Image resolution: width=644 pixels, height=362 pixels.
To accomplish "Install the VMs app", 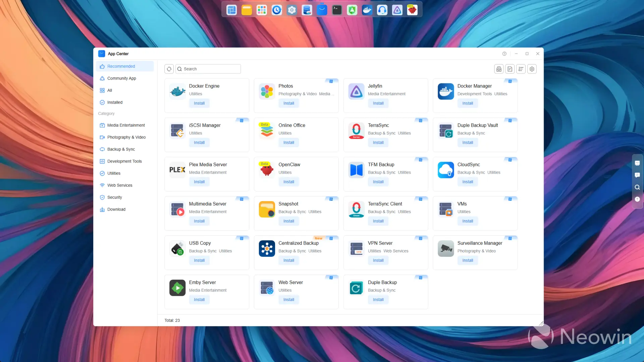I will tap(468, 221).
